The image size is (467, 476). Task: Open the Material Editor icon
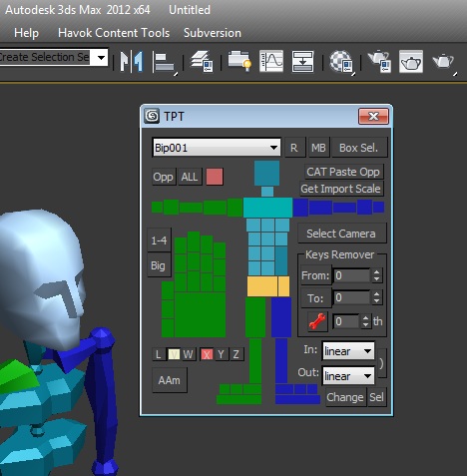(341, 62)
